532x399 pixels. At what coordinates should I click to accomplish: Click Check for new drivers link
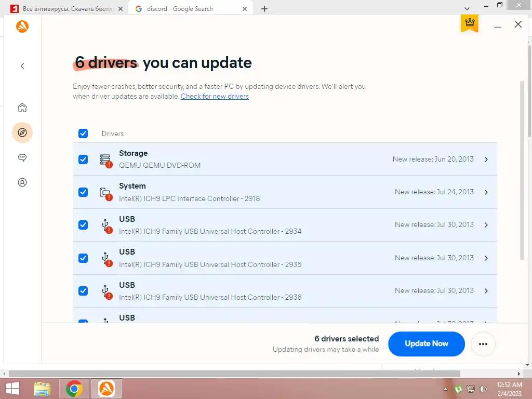[x=215, y=96]
